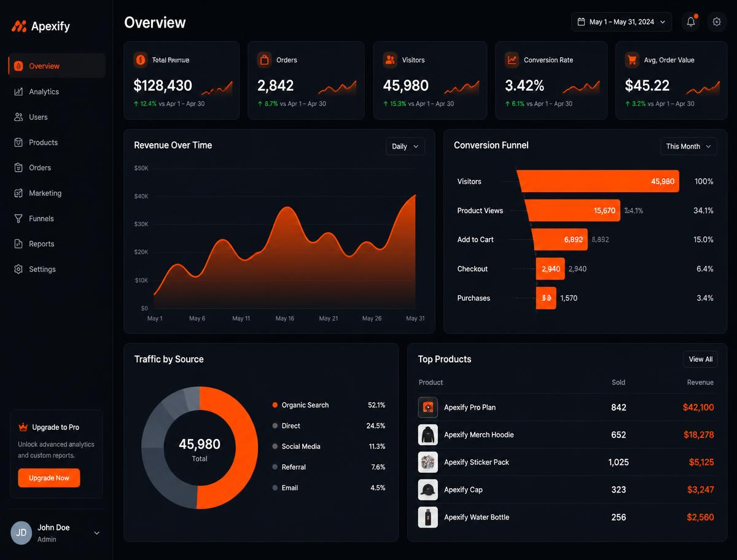The height and width of the screenshot is (560, 737).
Task: Click the shopping bag icon on Orders card
Action: click(x=265, y=60)
